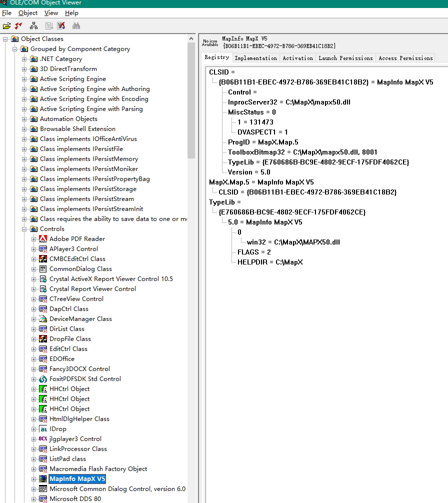Click the APlayer3 Control OCX icon
Viewport: 448px width, 503px height.
point(43,248)
